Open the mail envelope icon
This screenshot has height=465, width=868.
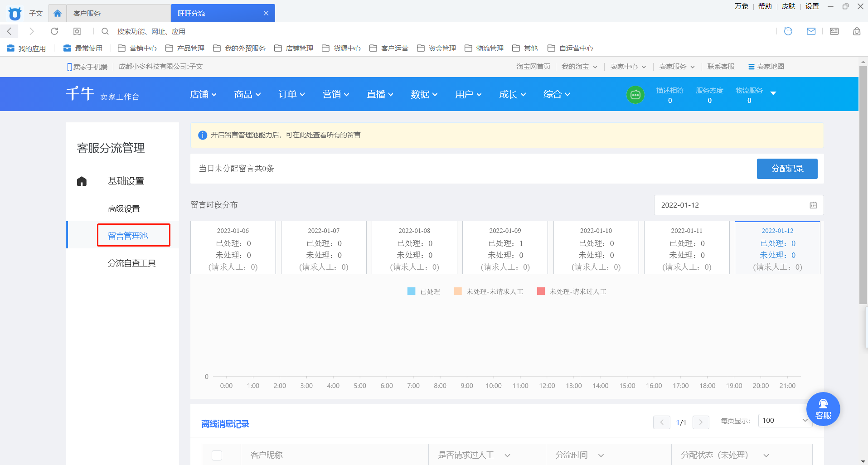[x=811, y=31]
